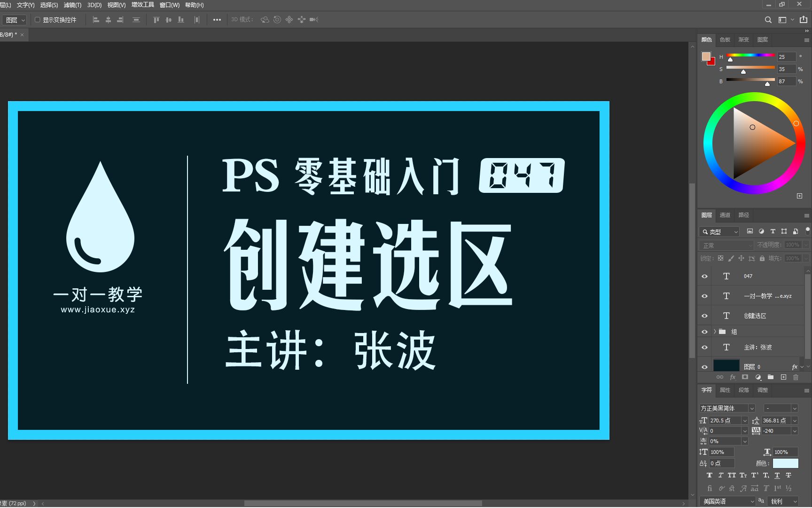Delete layer trash icon
Image resolution: width=812 pixels, height=508 pixels.
(x=796, y=377)
